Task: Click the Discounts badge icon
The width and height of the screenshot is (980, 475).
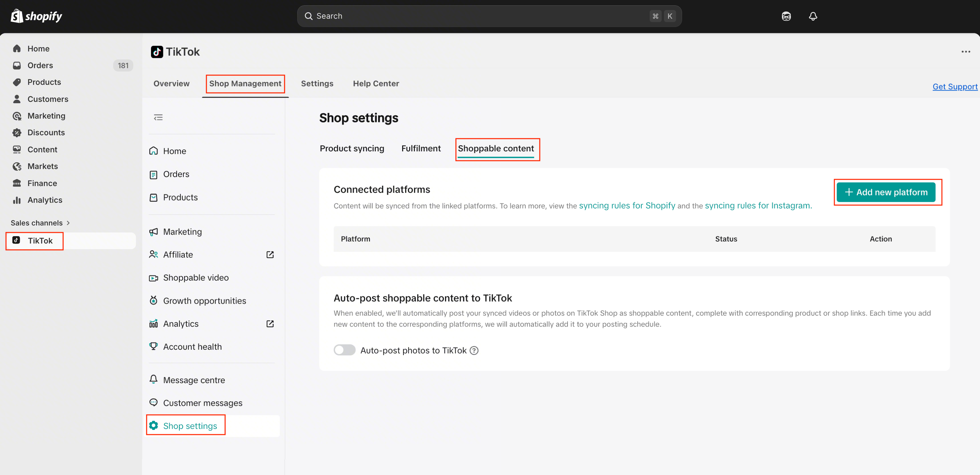Action: pos(17,133)
